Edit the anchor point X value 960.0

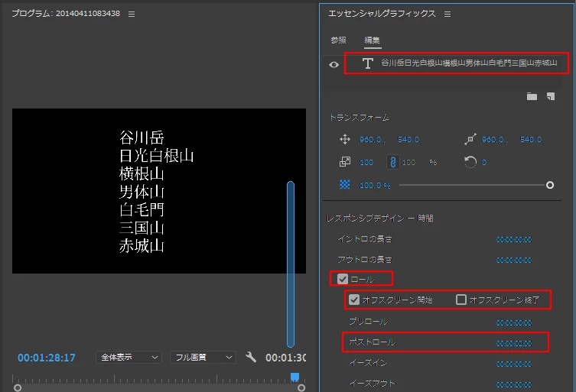pyautogui.click(x=493, y=140)
